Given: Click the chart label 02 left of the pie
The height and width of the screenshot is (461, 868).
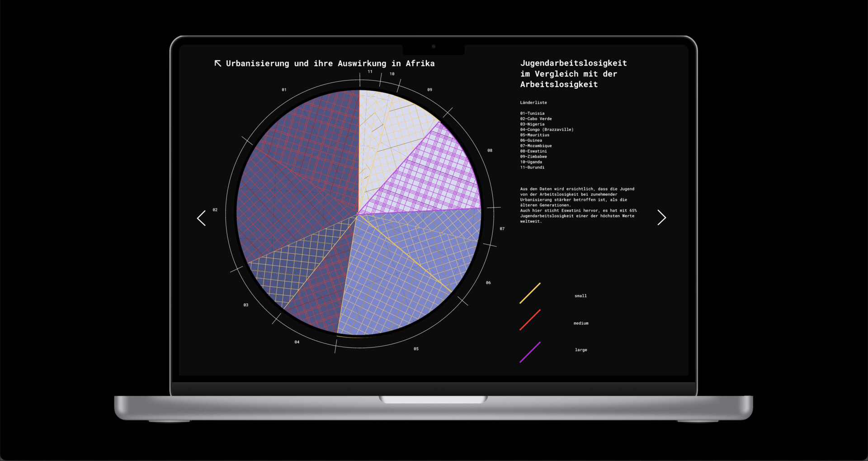Looking at the screenshot, I should tap(215, 210).
